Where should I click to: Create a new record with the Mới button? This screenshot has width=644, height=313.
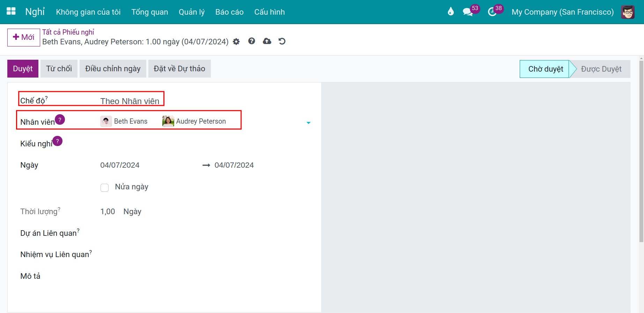click(24, 37)
